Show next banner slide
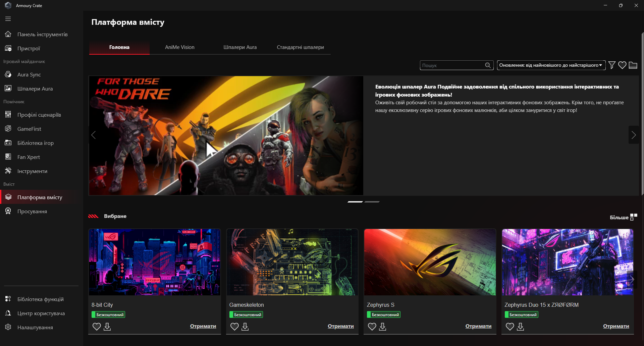644x346 pixels. tap(634, 135)
